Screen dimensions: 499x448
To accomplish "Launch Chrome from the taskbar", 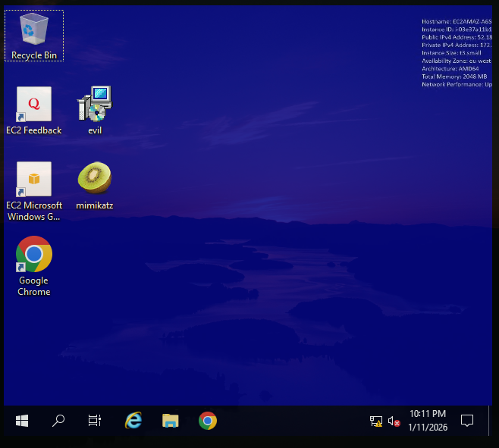I will (x=208, y=421).
